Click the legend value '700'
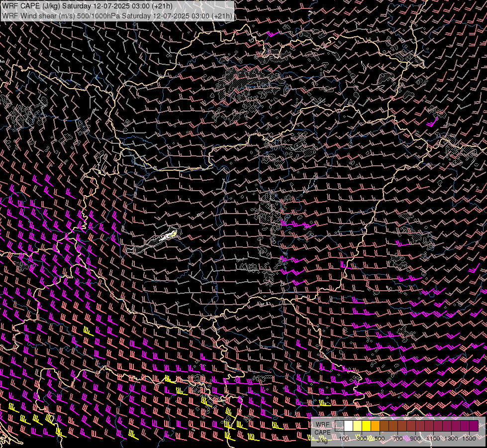The height and width of the screenshot is (448, 487). 397,439
